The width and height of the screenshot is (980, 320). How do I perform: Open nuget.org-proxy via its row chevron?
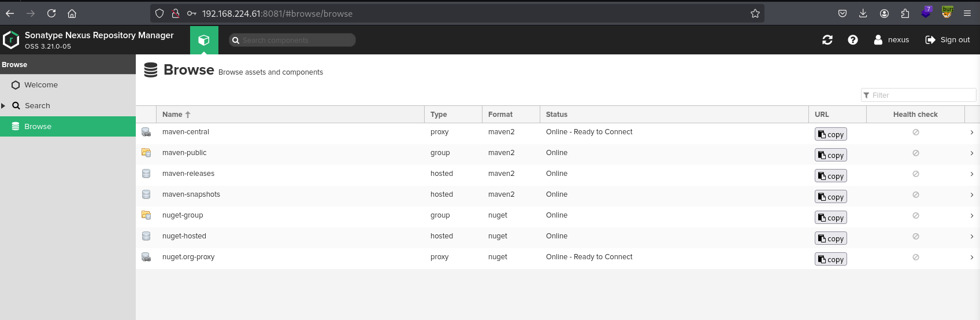(x=972, y=258)
